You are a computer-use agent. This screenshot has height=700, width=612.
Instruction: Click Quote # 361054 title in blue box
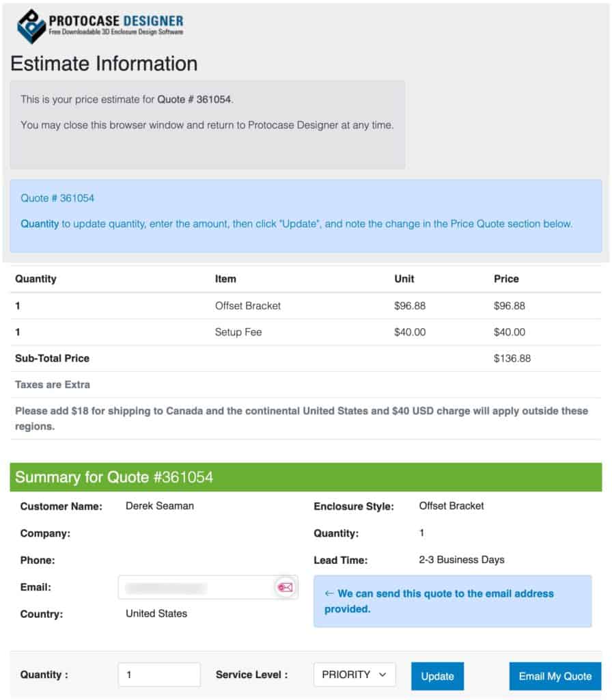(x=57, y=198)
